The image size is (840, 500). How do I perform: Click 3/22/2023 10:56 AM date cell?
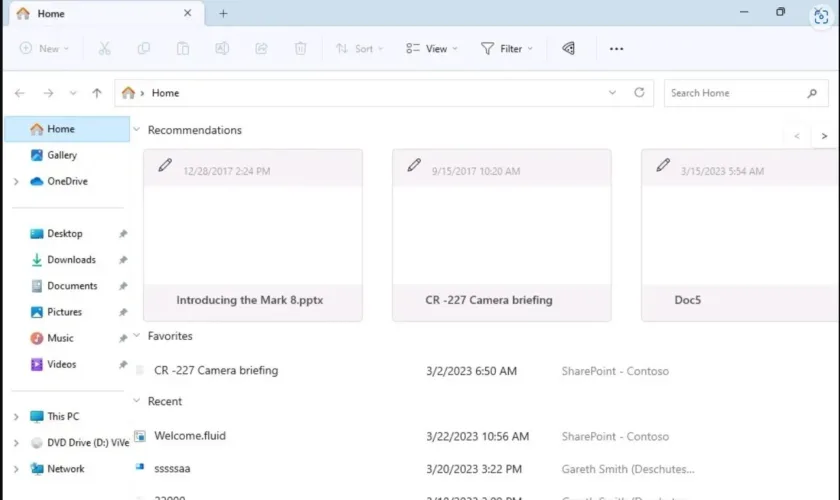(x=477, y=436)
